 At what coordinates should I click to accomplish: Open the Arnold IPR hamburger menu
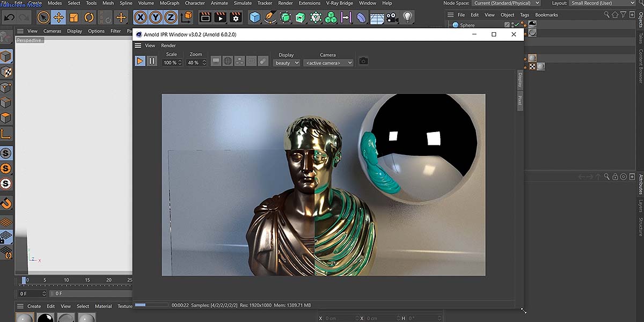tap(138, 46)
